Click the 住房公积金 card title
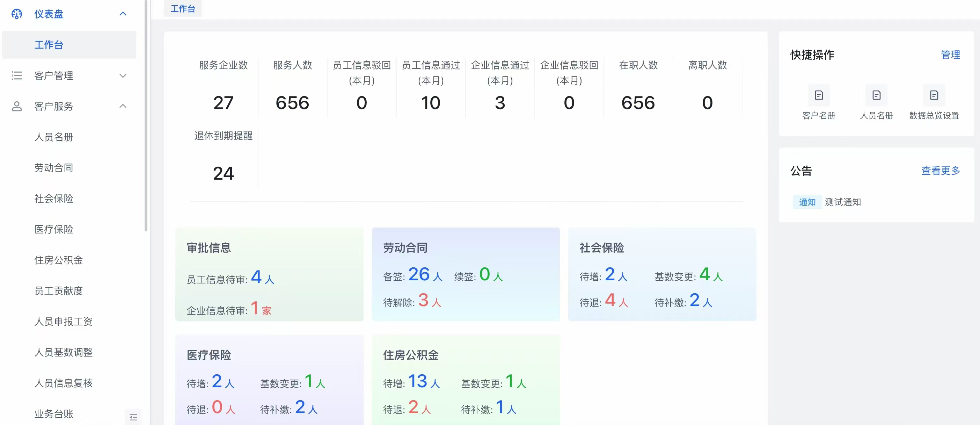Viewport: 980px width, 425px height. [410, 355]
